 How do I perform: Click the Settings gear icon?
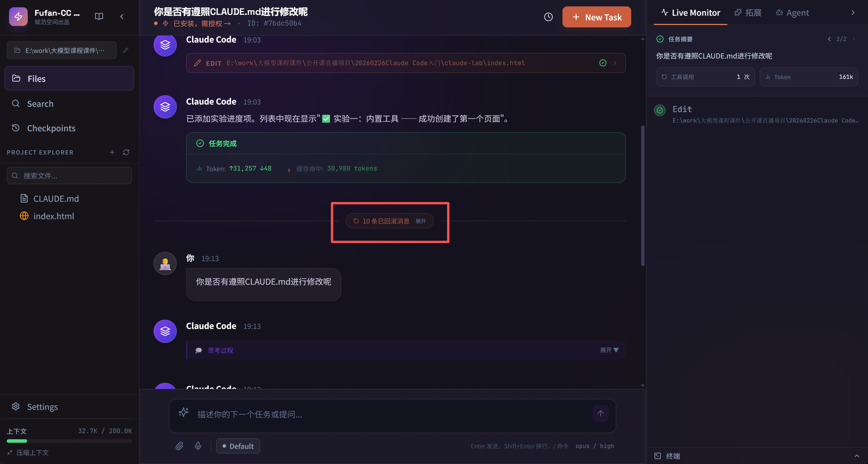click(x=16, y=407)
